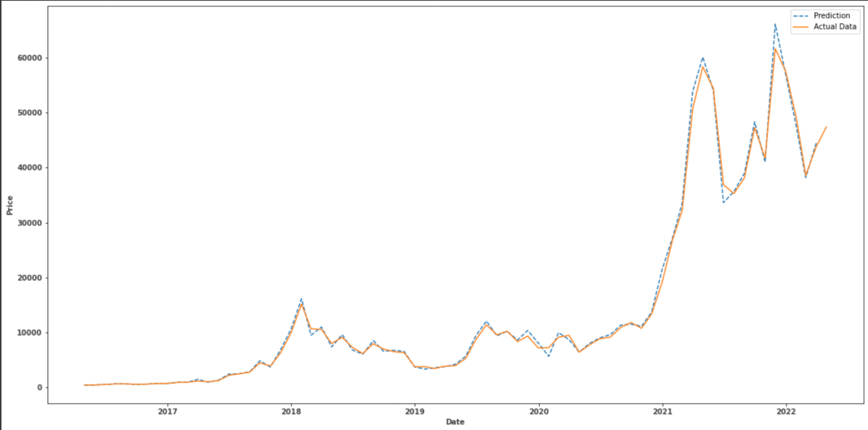Click the mid-2021 Prediction dip below 35000
Viewport: 868px width, 430px height.
(723, 202)
